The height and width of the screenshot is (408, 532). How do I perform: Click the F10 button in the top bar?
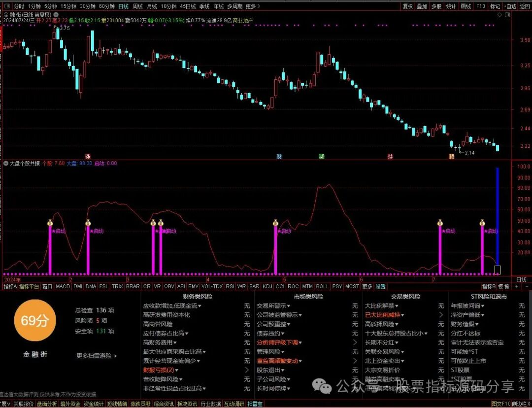pyautogui.click(x=480, y=6)
